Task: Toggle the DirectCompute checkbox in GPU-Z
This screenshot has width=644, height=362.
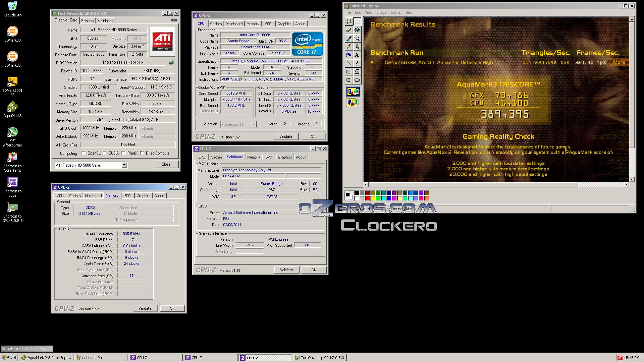Action: 142,153
